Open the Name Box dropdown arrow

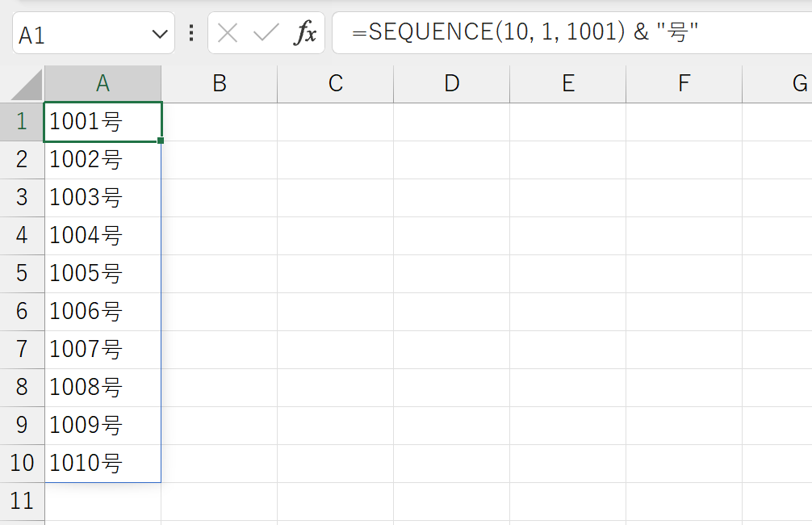pos(160,34)
